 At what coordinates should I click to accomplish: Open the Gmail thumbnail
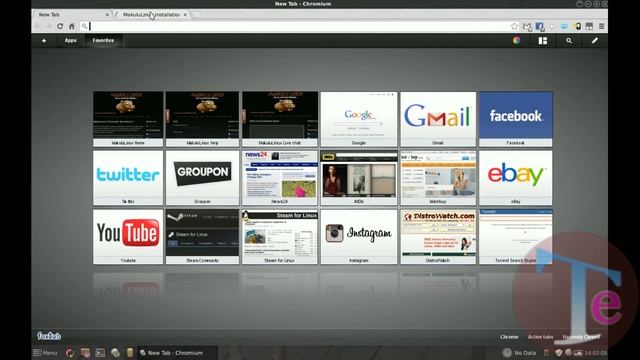pos(438,119)
